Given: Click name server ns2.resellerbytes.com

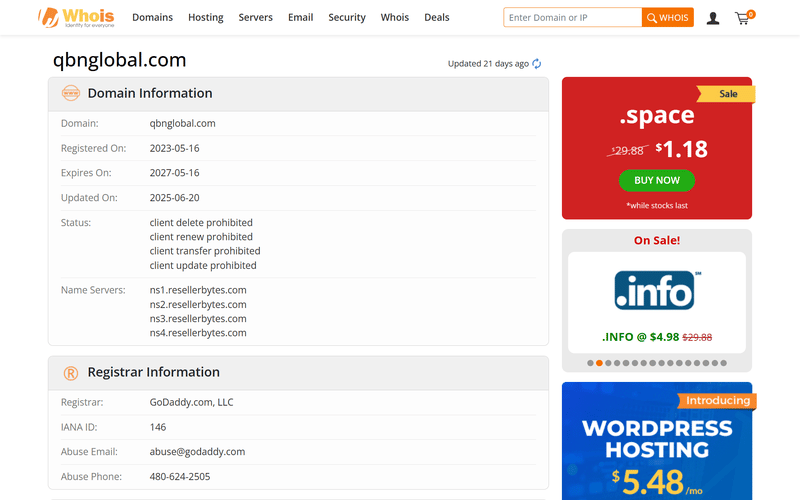Looking at the screenshot, I should click(198, 305).
